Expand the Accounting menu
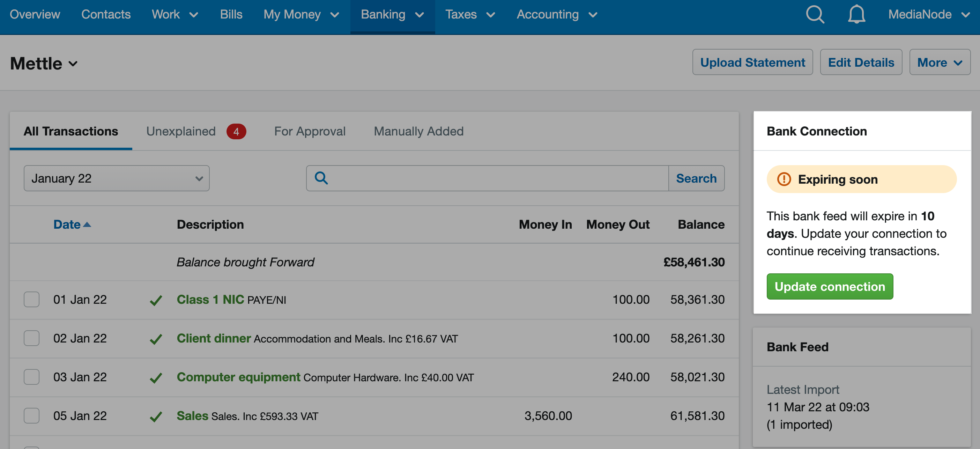The width and height of the screenshot is (980, 449). pos(557,14)
